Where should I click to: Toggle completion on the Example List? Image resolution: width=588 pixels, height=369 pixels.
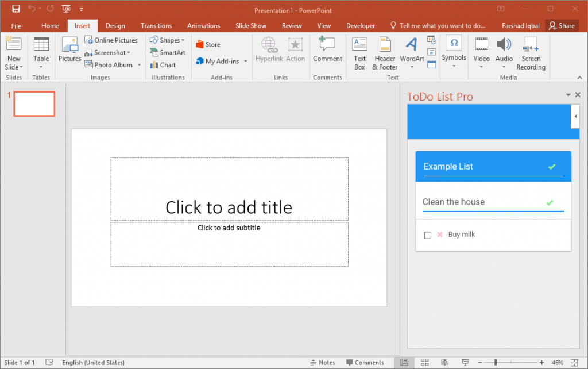coord(551,167)
